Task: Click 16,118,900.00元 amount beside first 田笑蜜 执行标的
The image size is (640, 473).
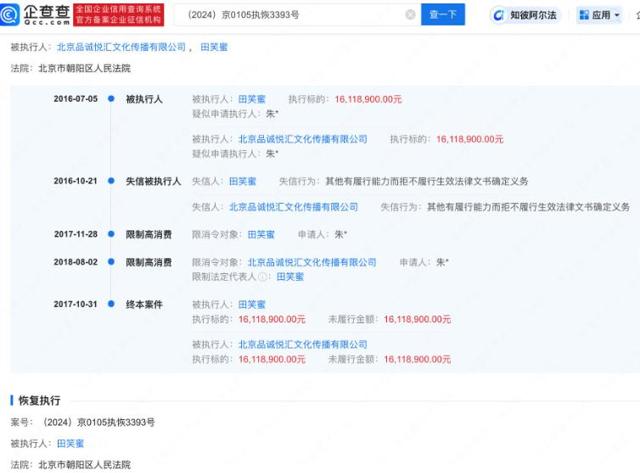Action: click(368, 99)
